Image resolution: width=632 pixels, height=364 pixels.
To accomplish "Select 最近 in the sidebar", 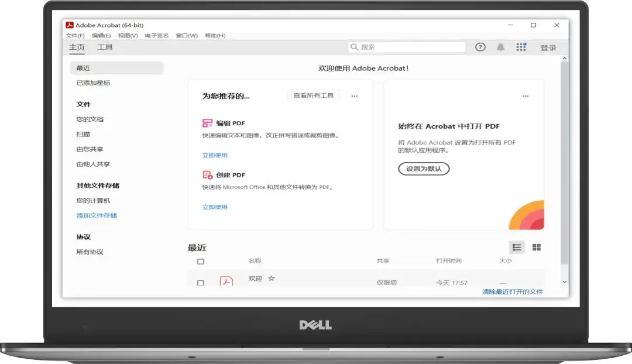I will click(117, 68).
